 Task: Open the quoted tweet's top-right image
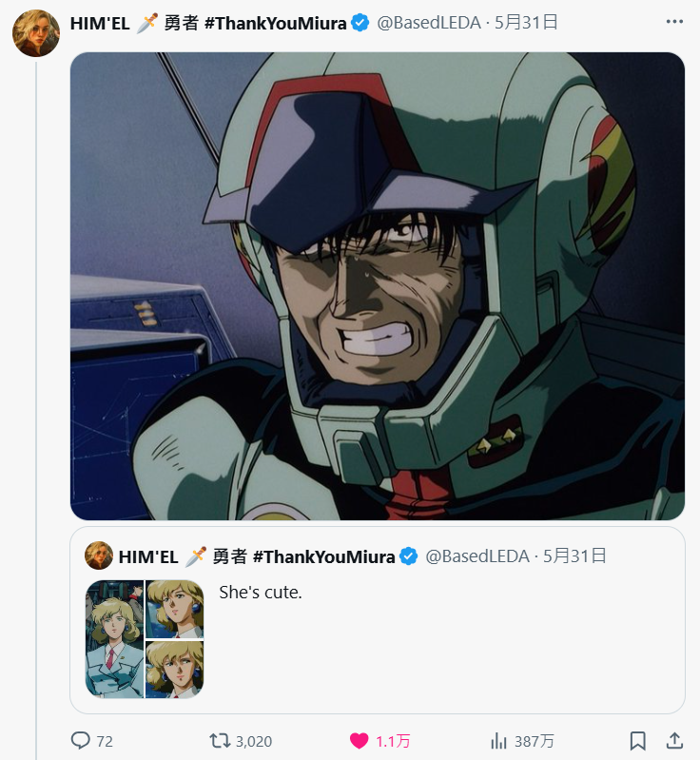point(175,609)
